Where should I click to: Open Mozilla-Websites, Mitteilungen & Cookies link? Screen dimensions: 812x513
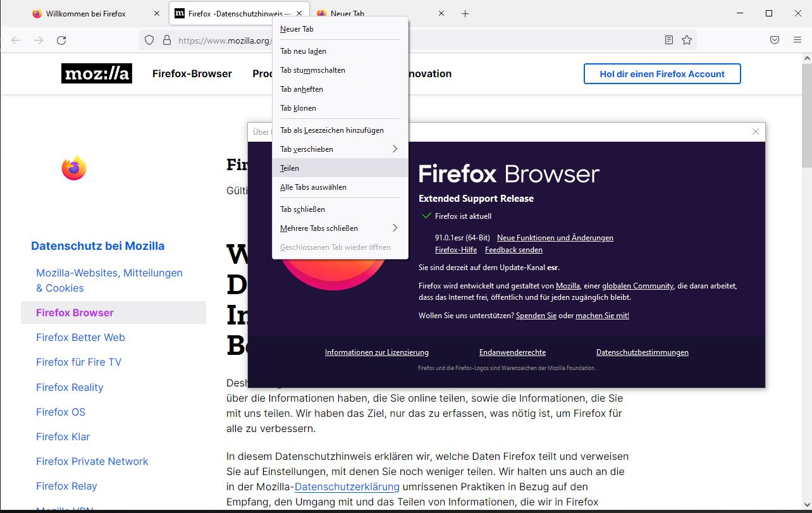click(x=109, y=280)
